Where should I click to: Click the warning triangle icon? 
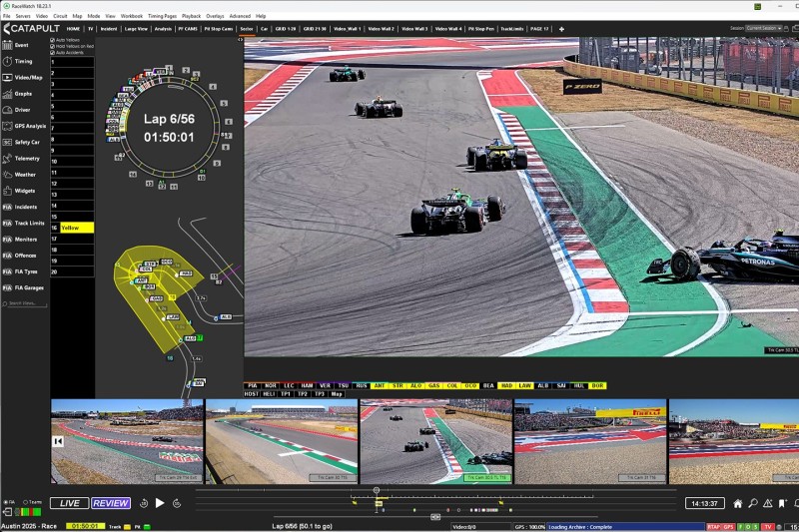pos(768,503)
